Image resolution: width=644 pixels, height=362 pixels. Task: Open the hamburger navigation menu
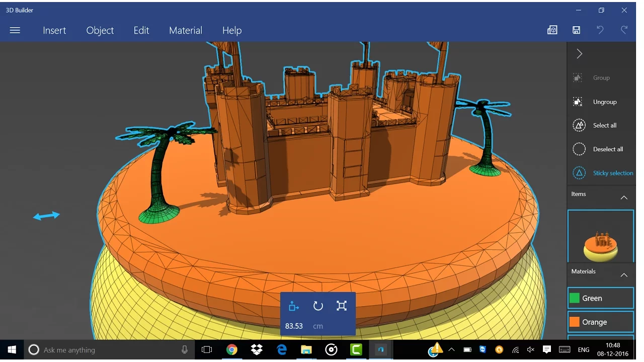click(x=15, y=30)
